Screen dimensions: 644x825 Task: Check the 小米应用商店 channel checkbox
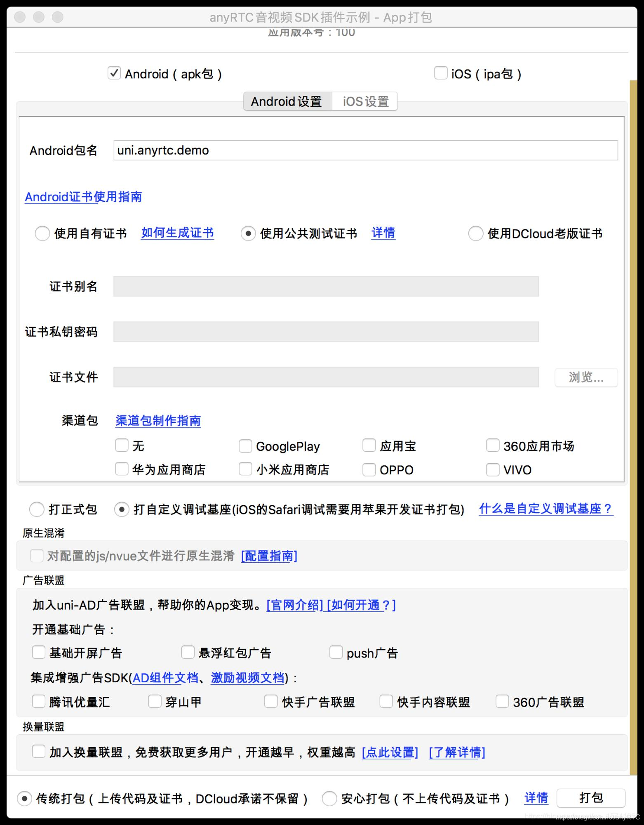tap(245, 469)
